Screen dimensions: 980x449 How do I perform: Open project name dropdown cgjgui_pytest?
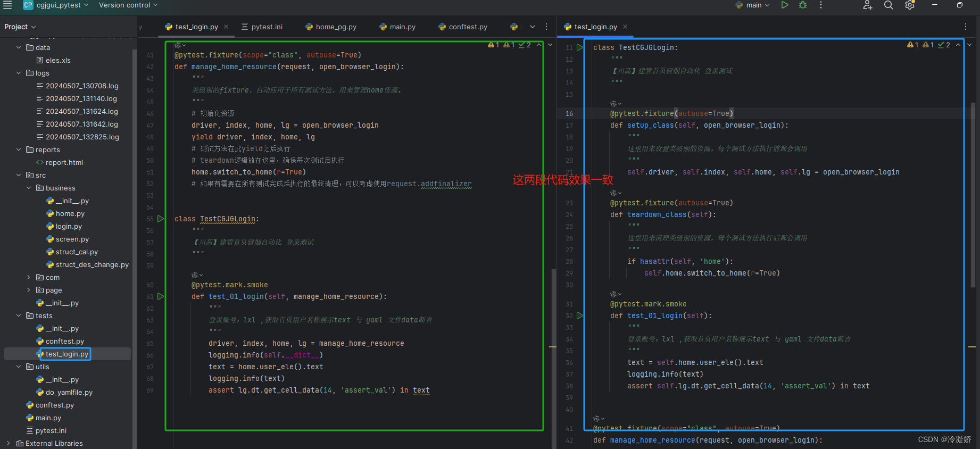[x=62, y=5]
